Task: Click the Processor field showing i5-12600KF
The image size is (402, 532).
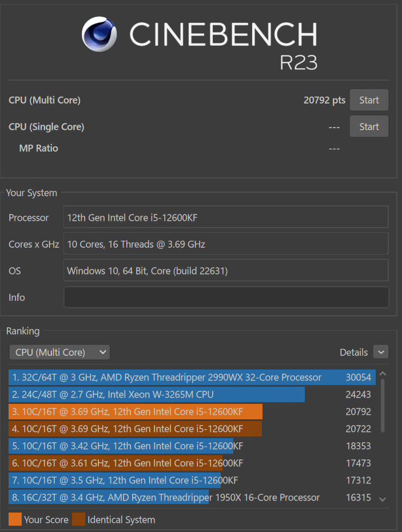Action: pos(226,217)
